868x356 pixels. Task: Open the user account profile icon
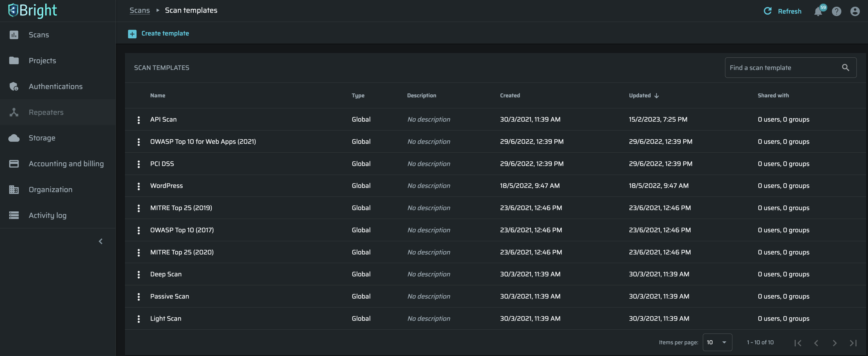coord(855,11)
